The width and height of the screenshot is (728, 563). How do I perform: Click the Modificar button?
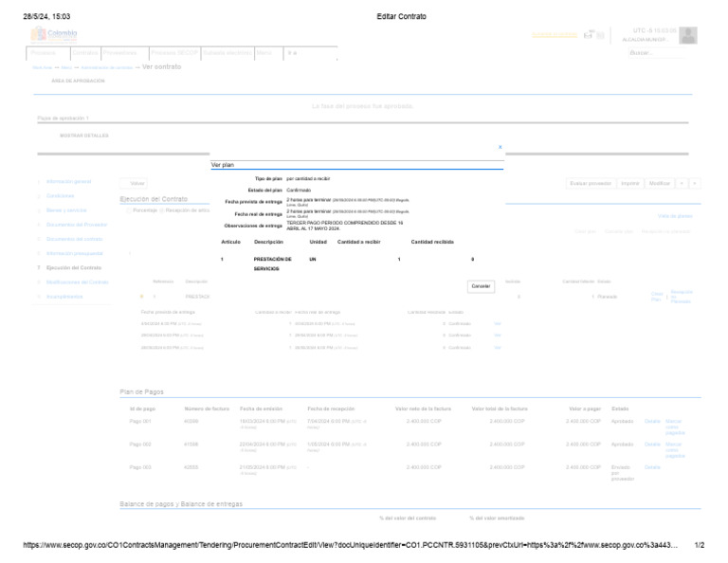660,183
